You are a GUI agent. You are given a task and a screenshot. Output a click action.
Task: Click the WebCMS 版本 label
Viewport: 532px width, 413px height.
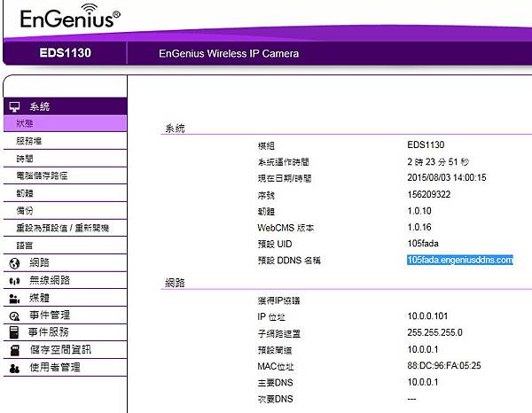tap(286, 228)
